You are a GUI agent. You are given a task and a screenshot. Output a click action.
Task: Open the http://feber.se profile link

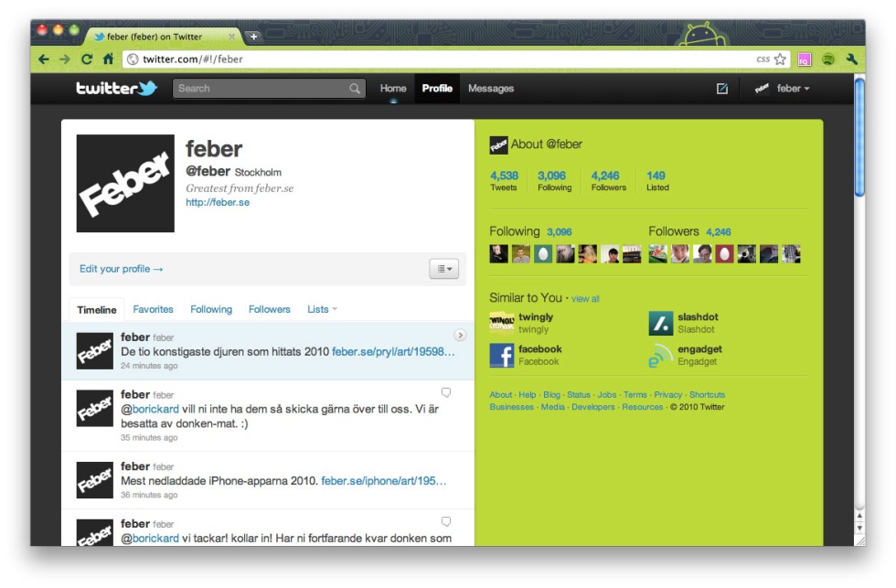(218, 202)
